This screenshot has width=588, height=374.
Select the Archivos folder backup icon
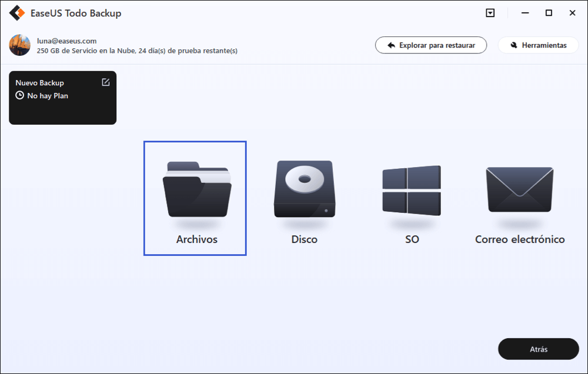[x=197, y=189]
